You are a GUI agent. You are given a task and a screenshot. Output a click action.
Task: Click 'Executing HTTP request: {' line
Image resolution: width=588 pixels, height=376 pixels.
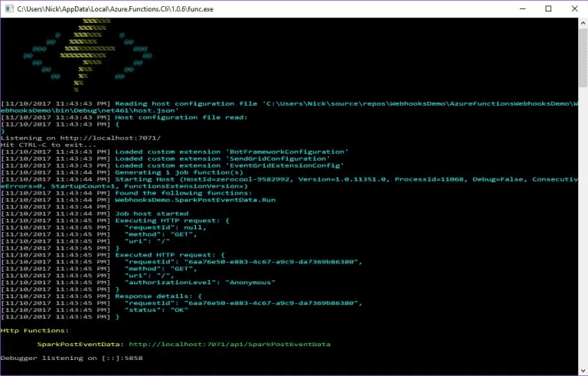172,221
